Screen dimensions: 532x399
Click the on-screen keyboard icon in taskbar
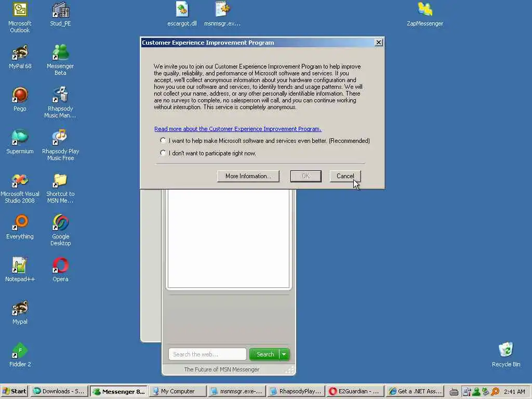[x=454, y=392]
